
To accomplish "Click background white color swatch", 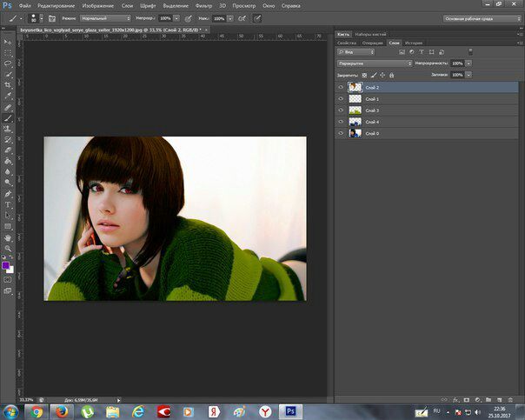I will (11, 270).
